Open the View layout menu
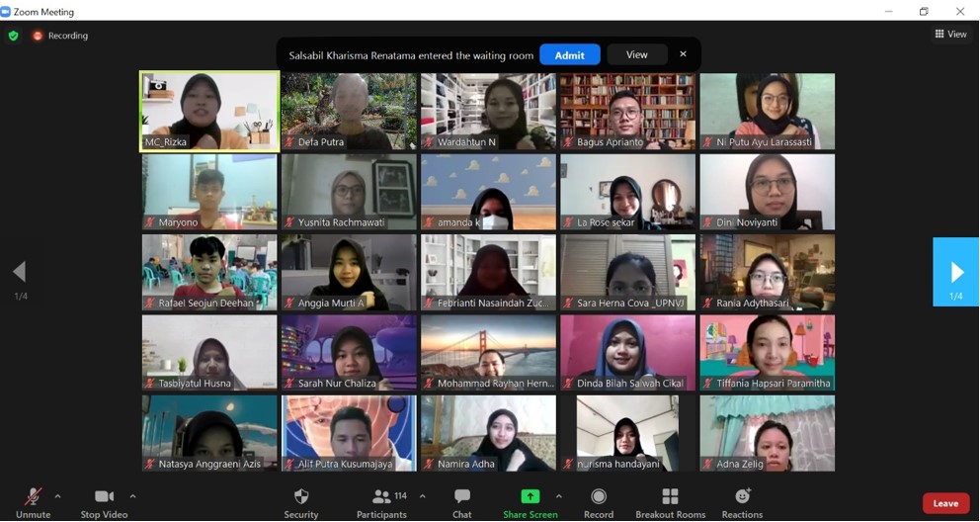 950,35
